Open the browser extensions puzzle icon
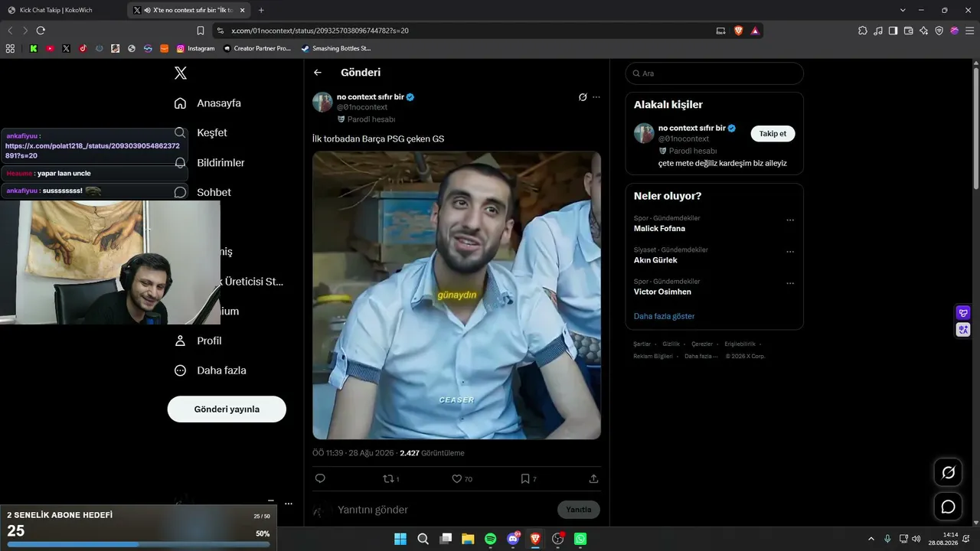 click(x=863, y=31)
